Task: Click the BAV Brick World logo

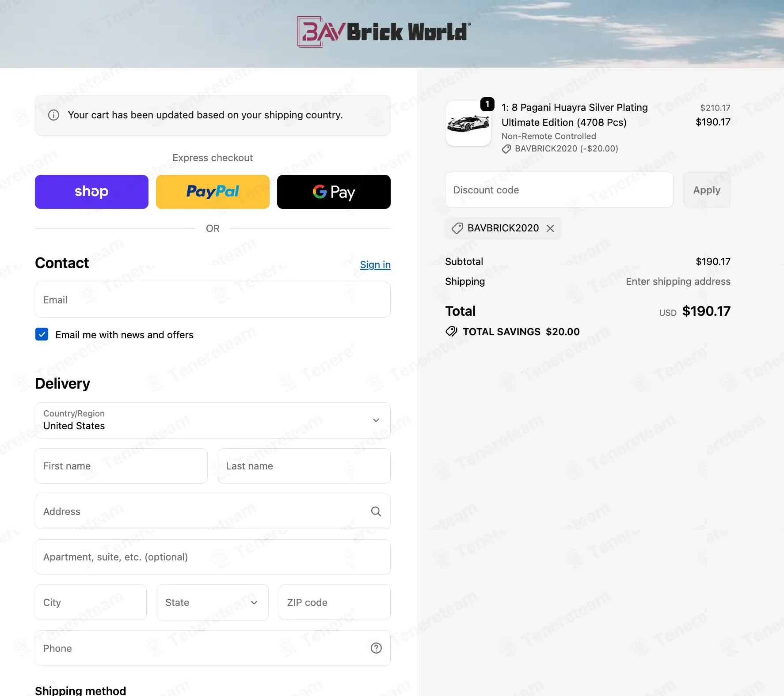Action: pyautogui.click(x=384, y=32)
